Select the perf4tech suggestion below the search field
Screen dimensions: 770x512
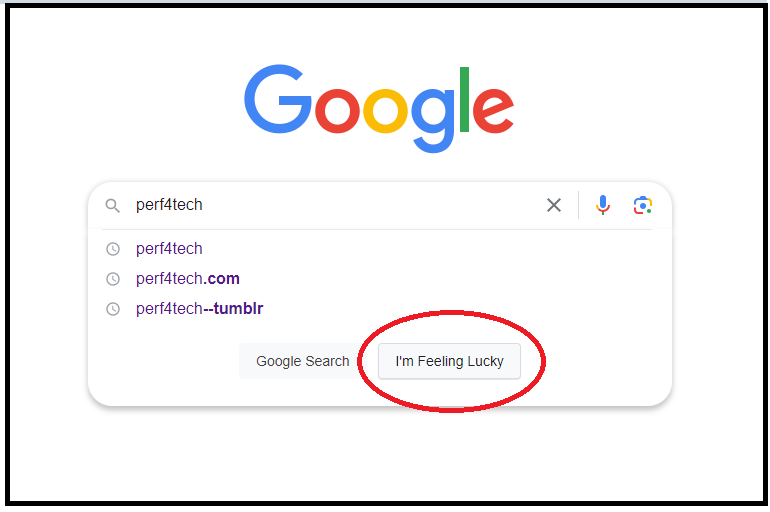click(379, 249)
